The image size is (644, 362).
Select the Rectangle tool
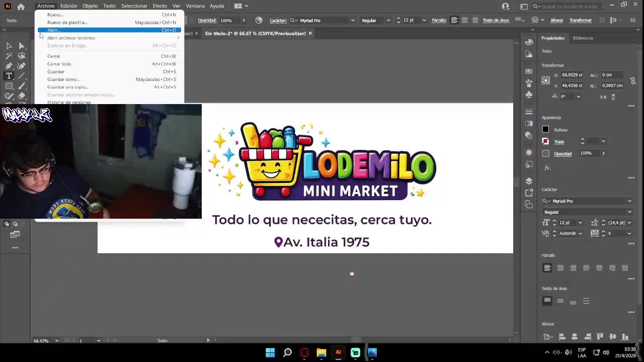[x=9, y=86]
